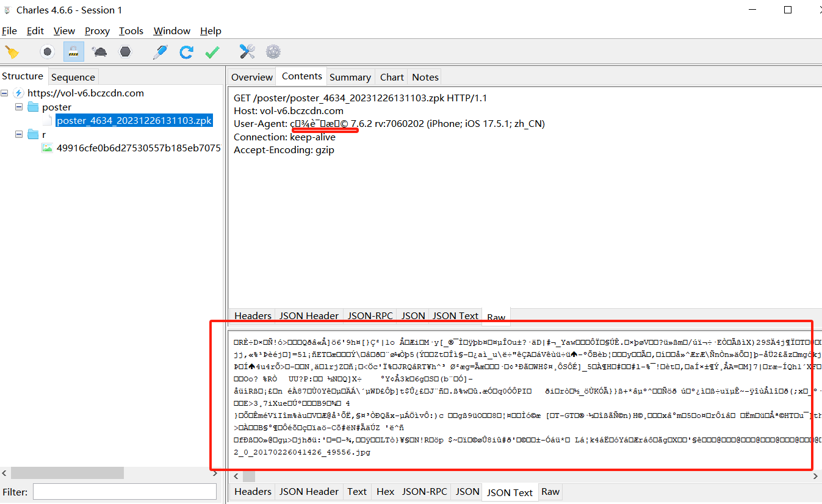Select response pane Headers tab
Image resolution: width=822 pixels, height=504 pixels.
pos(253,491)
